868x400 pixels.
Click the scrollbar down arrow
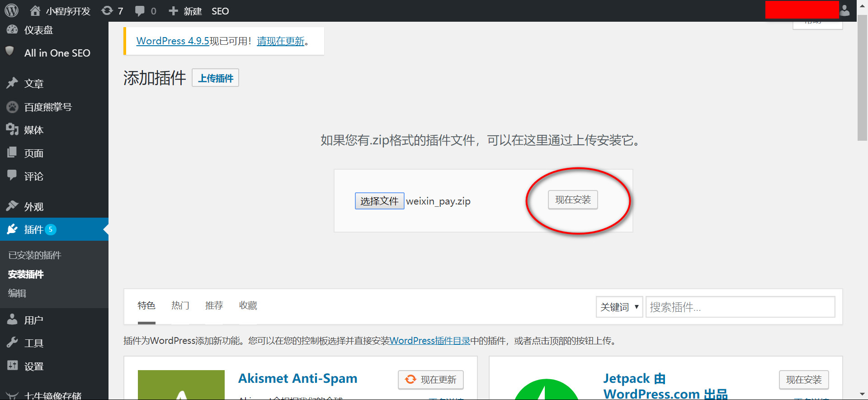coord(863,395)
